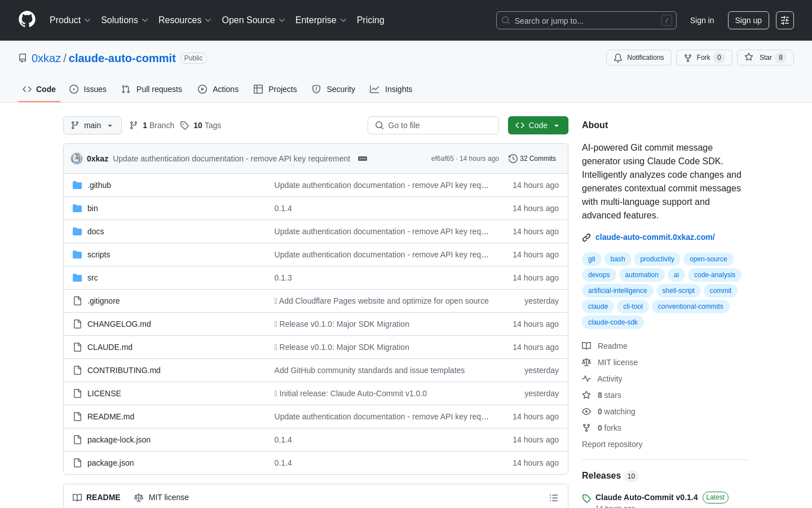Viewport: 812px width, 508px height.
Task: Open README outline list icon
Action: pos(554,498)
